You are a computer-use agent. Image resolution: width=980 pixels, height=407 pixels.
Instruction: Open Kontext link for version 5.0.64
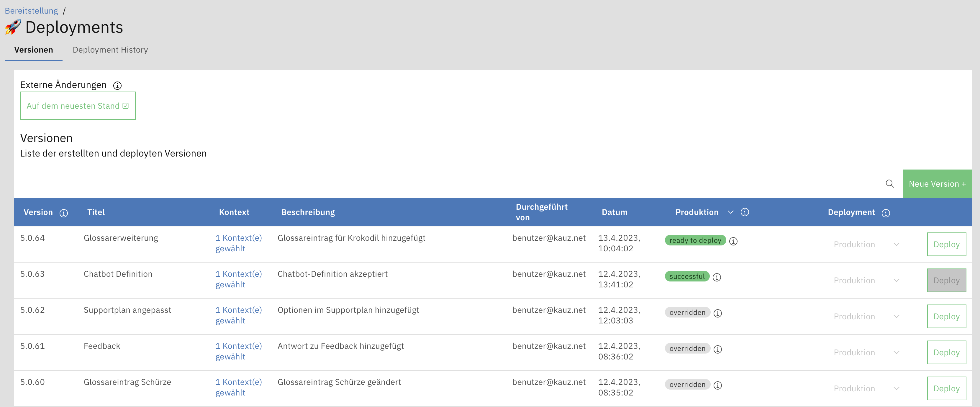[x=239, y=243]
